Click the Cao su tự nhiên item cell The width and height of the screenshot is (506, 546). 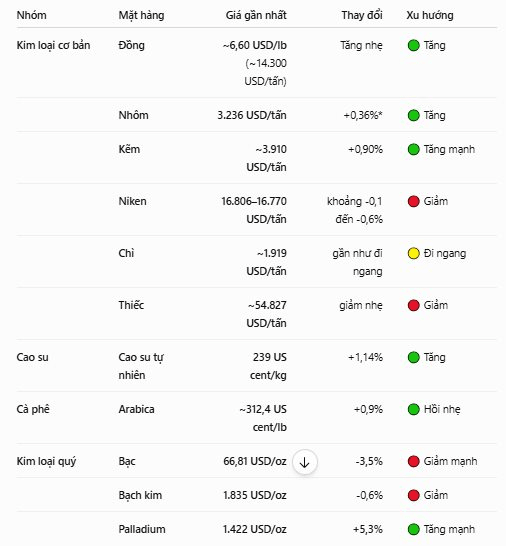pos(141,366)
